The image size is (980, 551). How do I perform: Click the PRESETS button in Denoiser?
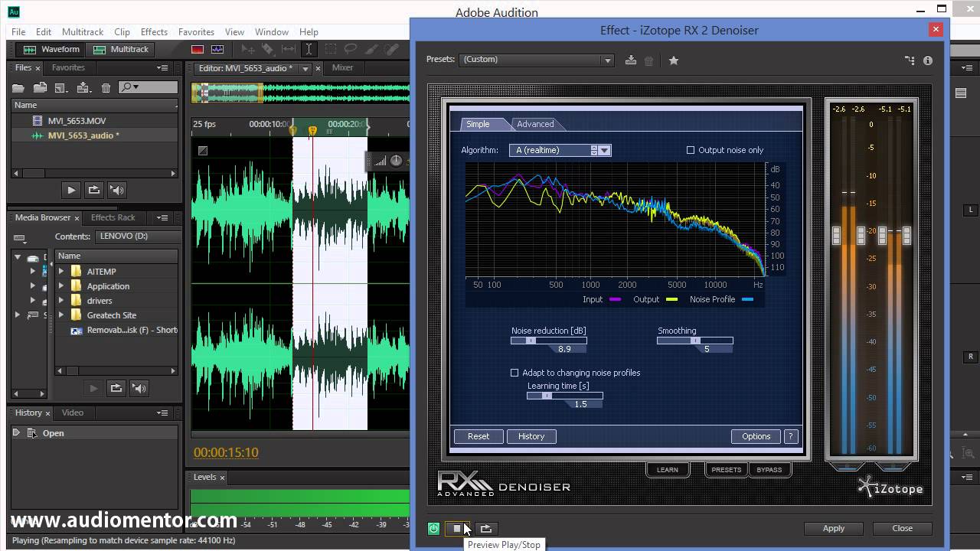(x=727, y=470)
